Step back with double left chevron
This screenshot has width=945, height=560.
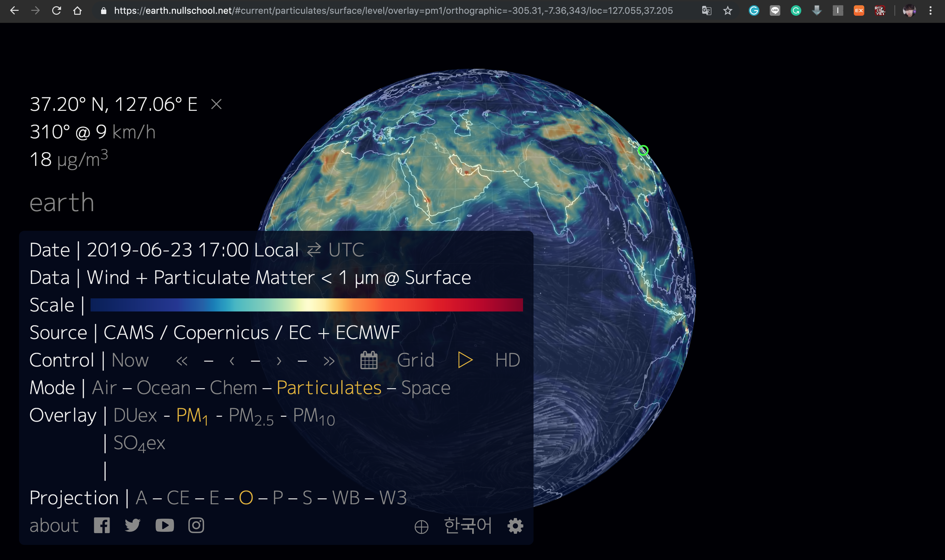[181, 361]
